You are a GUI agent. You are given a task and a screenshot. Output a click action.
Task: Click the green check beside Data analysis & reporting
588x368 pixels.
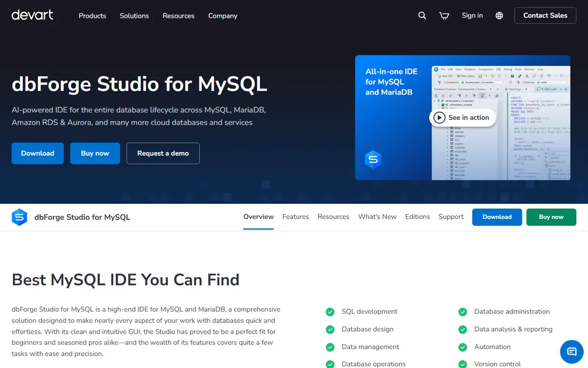[463, 329]
